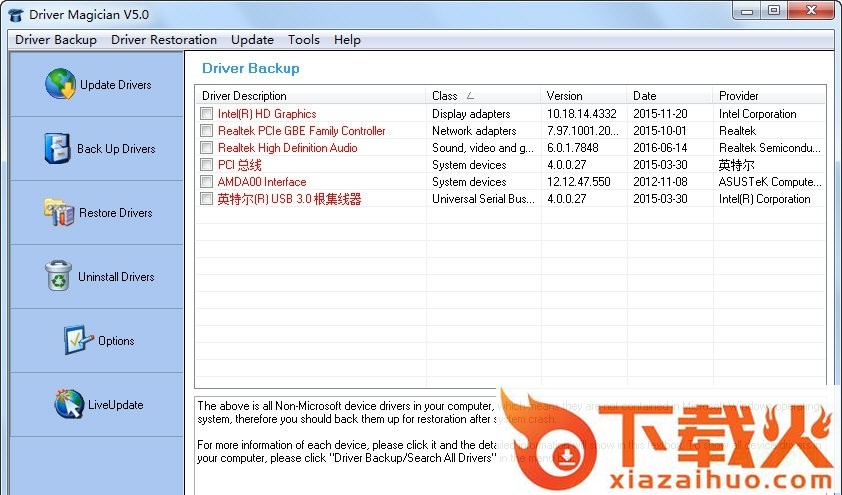Click the Back Up Drivers sidebar label
This screenshot has width=842, height=495.
pos(116,149)
